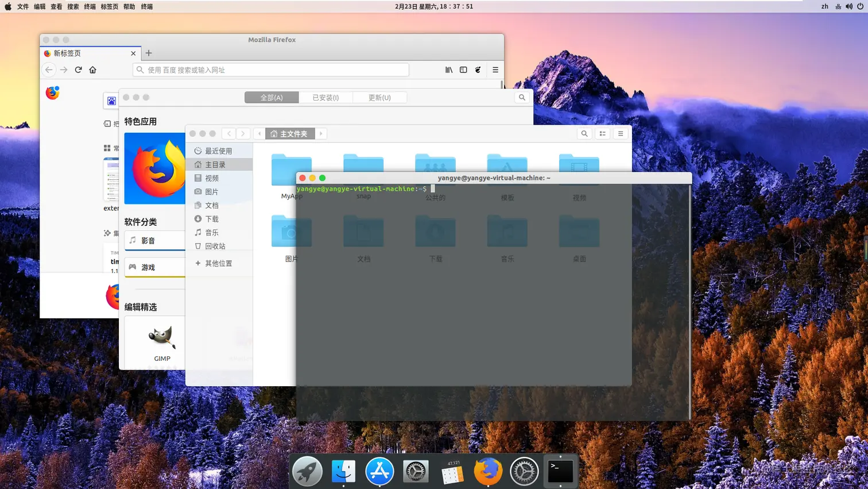This screenshot has width=868, height=489.
Task: Go back in the file manager
Action: [x=229, y=133]
